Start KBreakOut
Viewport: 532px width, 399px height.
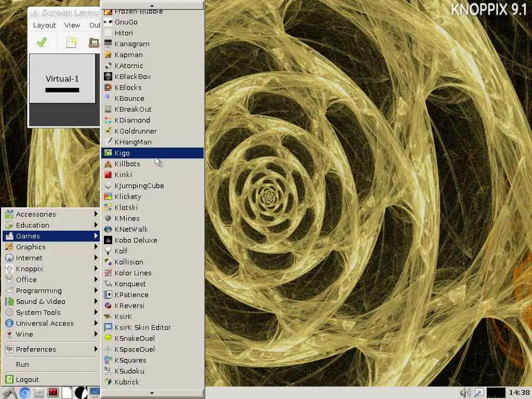(x=152, y=109)
